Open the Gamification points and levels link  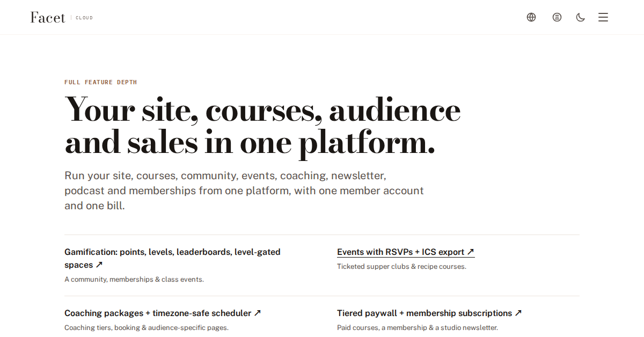point(172,258)
